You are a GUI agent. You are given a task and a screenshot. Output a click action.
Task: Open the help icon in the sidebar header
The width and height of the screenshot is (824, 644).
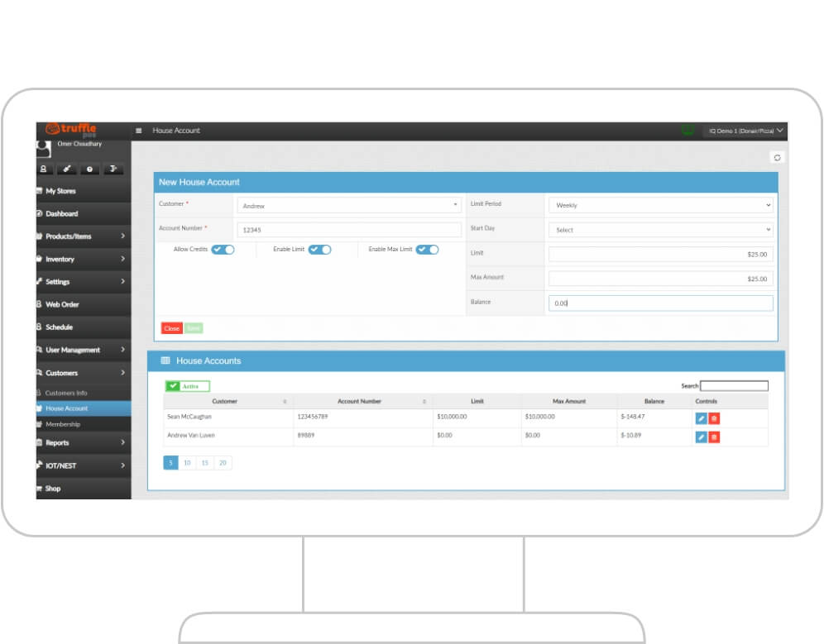pyautogui.click(x=89, y=169)
